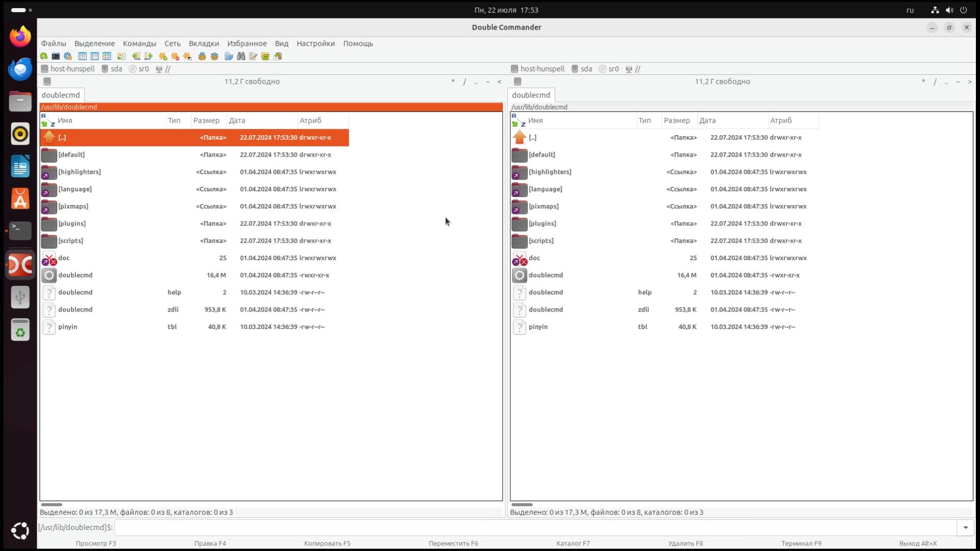Select the sda drive in the left panel
The image size is (980, 551).
pos(112,69)
